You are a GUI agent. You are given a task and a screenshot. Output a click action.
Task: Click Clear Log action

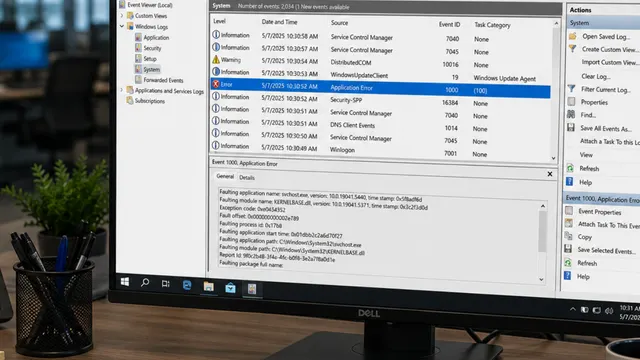[x=596, y=76]
